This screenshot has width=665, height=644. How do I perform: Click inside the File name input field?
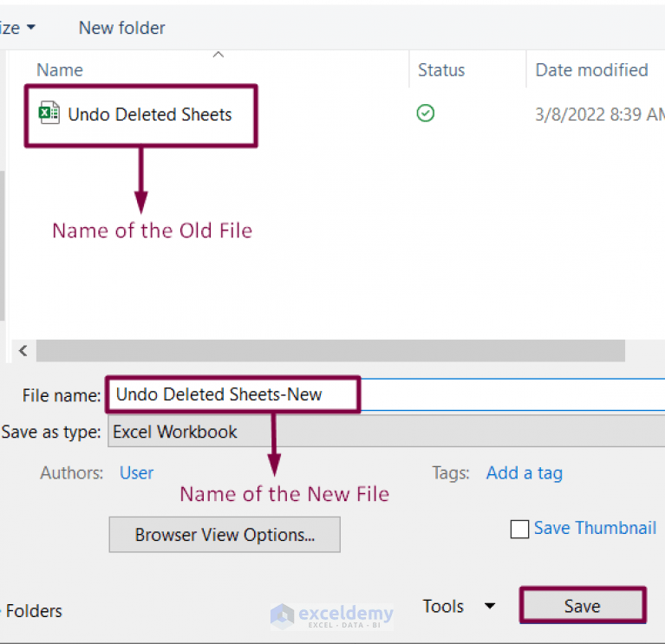(x=386, y=394)
